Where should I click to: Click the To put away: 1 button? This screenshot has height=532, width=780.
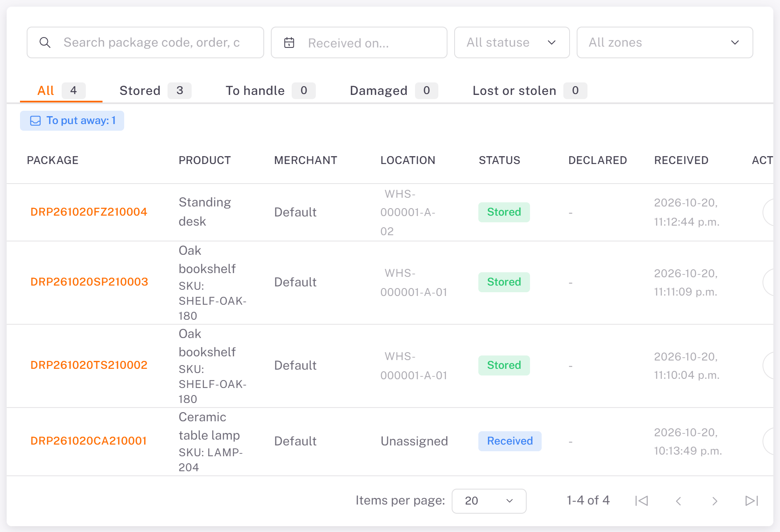point(72,121)
